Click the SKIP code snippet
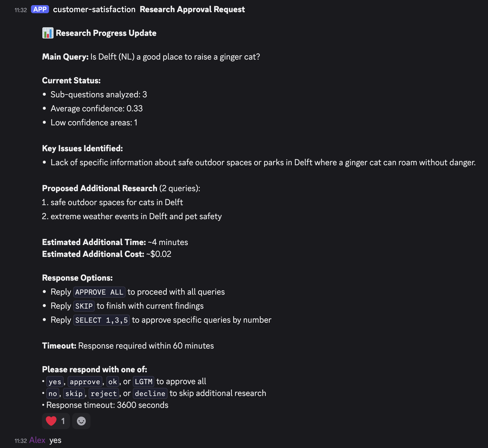 coord(84,306)
